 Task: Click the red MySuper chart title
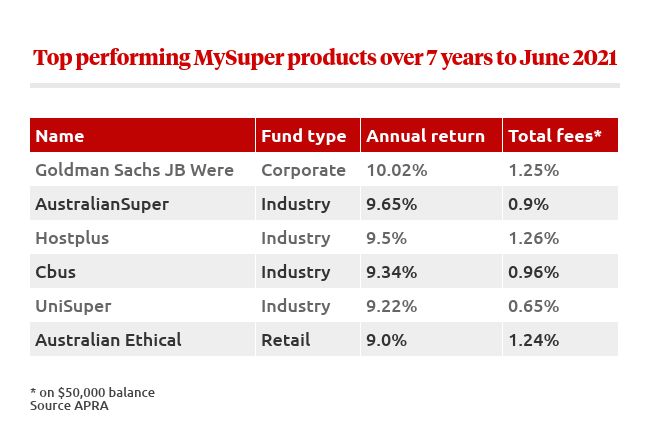pyautogui.click(x=325, y=57)
